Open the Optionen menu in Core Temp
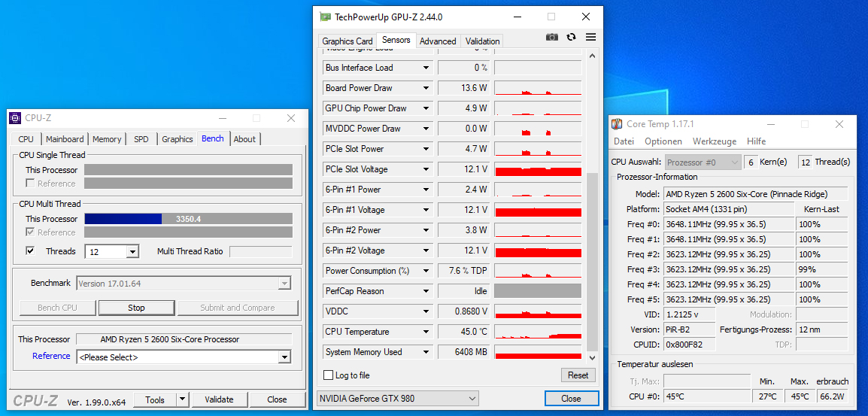Screen dimensions: 868x416 663,141
